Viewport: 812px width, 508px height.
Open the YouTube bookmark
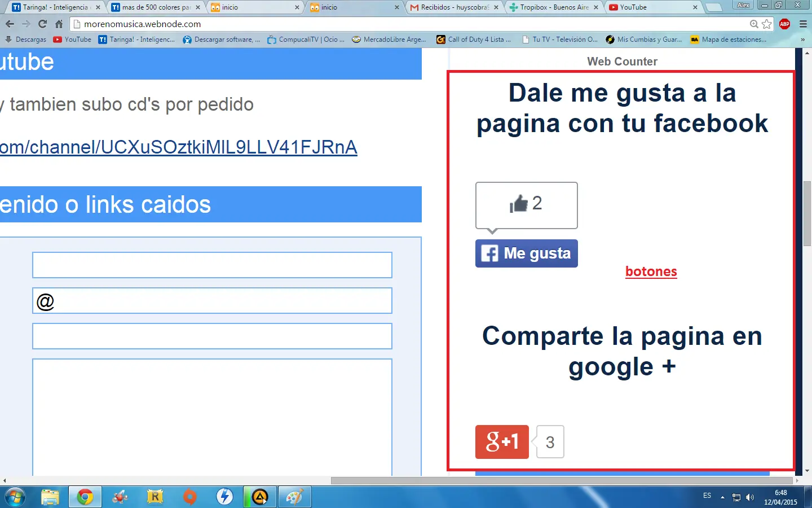pyautogui.click(x=72, y=40)
